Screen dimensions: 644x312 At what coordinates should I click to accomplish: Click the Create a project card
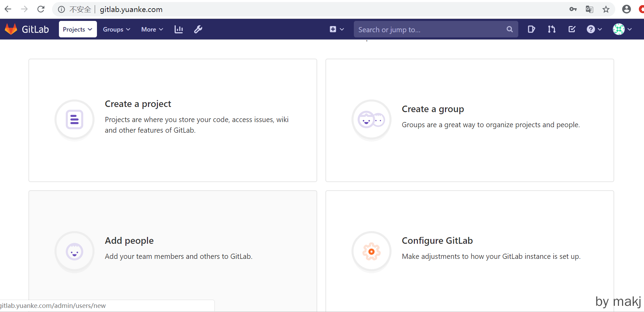coord(173,120)
